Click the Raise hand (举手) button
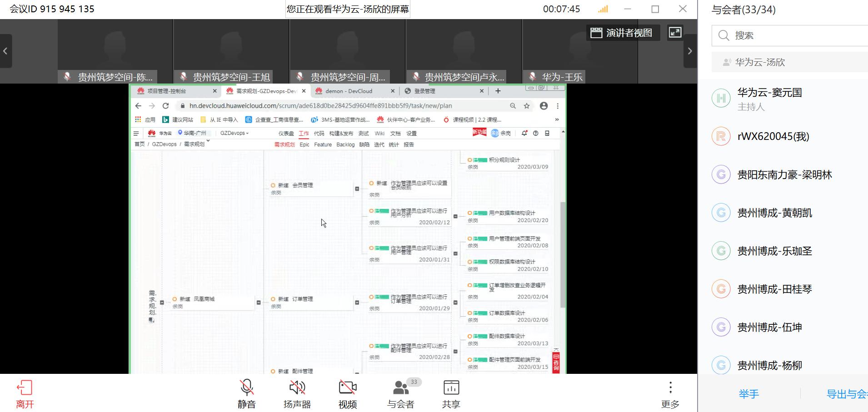Viewport: 868px width, 412px height. click(748, 394)
